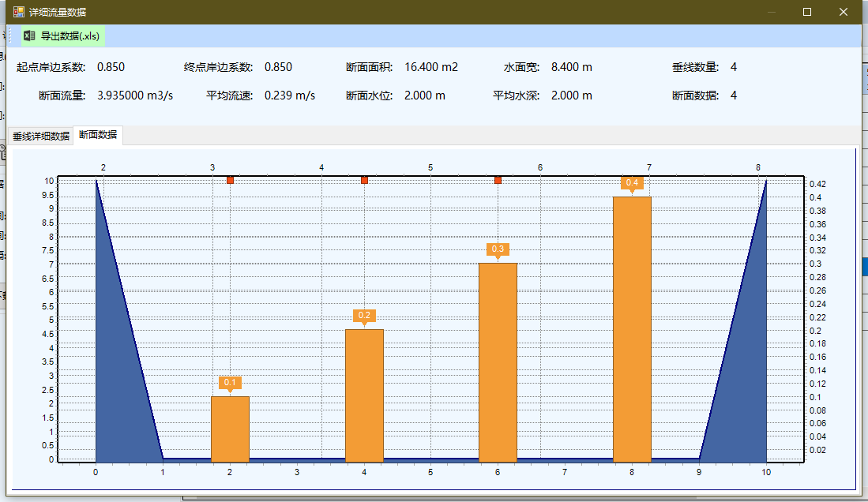This screenshot has height=502, width=868.
Task: Maximize the 详细流量数据 window
Action: [807, 12]
